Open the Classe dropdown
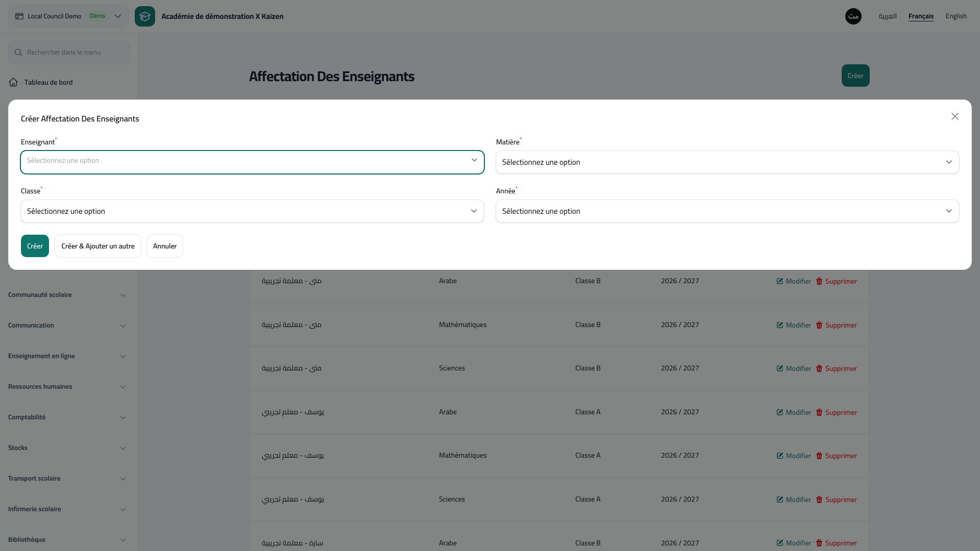 pos(252,211)
